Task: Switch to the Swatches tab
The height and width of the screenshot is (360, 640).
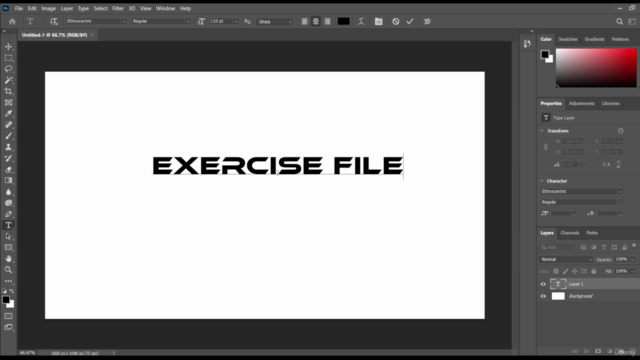Action: [x=568, y=39]
